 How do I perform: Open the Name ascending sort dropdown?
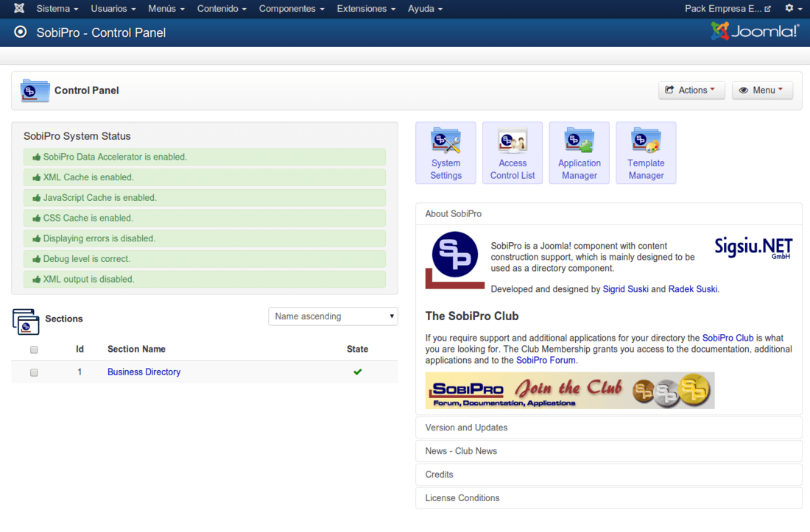(333, 316)
